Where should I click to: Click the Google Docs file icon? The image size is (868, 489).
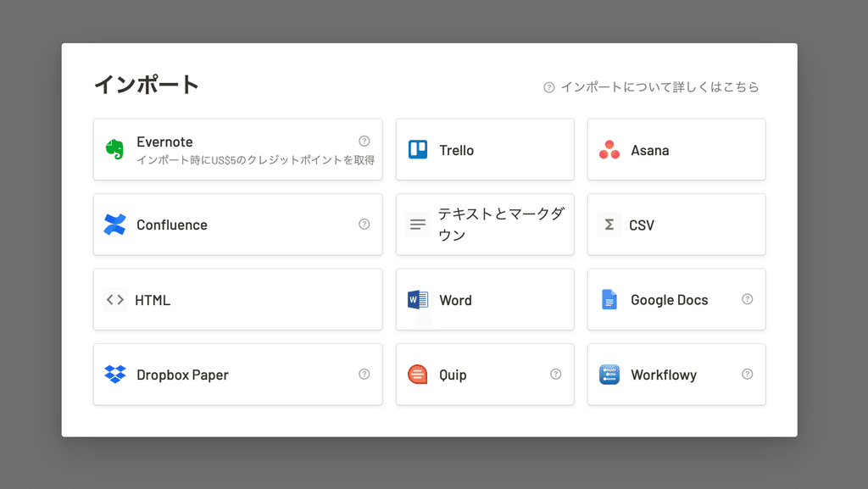pos(609,300)
